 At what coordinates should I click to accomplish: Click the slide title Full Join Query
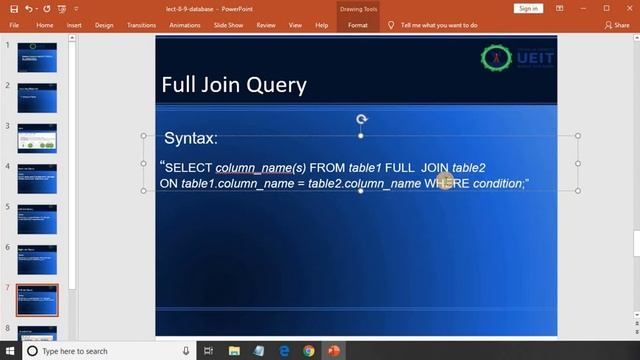pyautogui.click(x=234, y=85)
